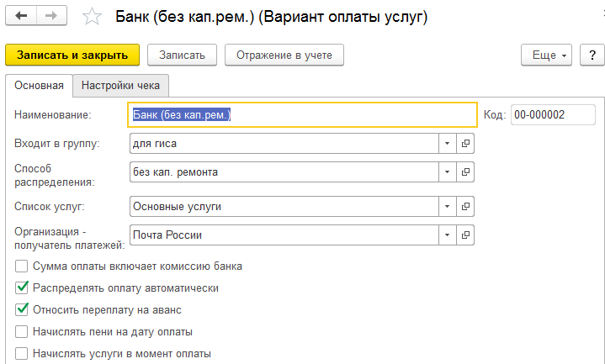605x364 pixels.
Task: Expand the 'Способ распределения' dropdown list
Action: [448, 172]
